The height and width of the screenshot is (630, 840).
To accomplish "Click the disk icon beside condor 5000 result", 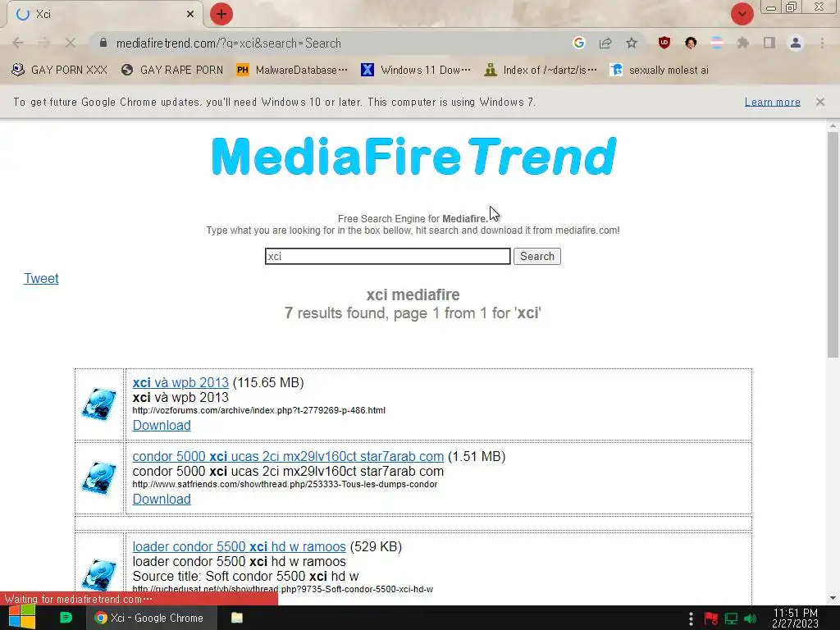I will click(x=99, y=478).
